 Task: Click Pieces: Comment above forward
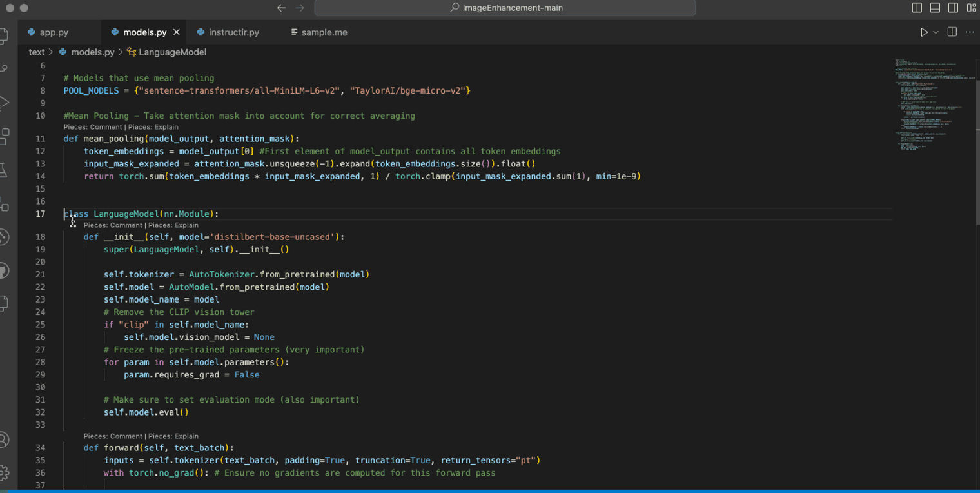[x=113, y=436]
